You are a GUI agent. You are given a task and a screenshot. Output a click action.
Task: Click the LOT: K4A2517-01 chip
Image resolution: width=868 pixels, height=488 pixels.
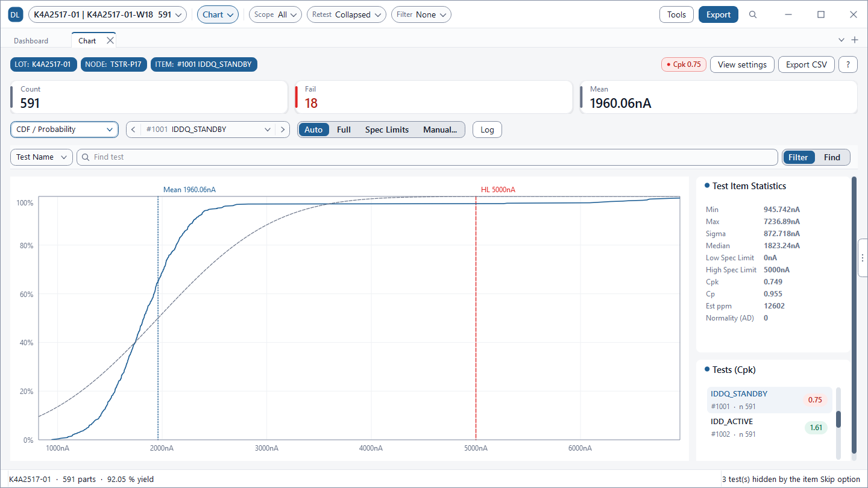pos(44,64)
